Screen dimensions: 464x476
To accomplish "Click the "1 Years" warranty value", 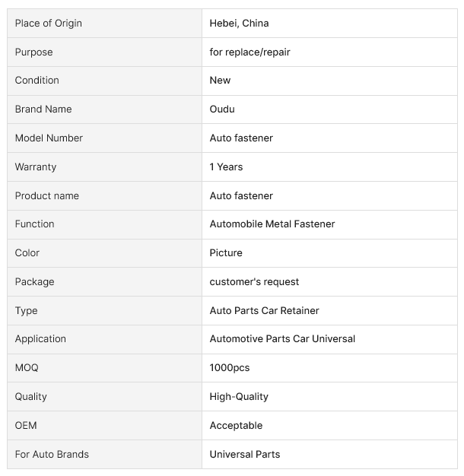I will pyautogui.click(x=226, y=167).
